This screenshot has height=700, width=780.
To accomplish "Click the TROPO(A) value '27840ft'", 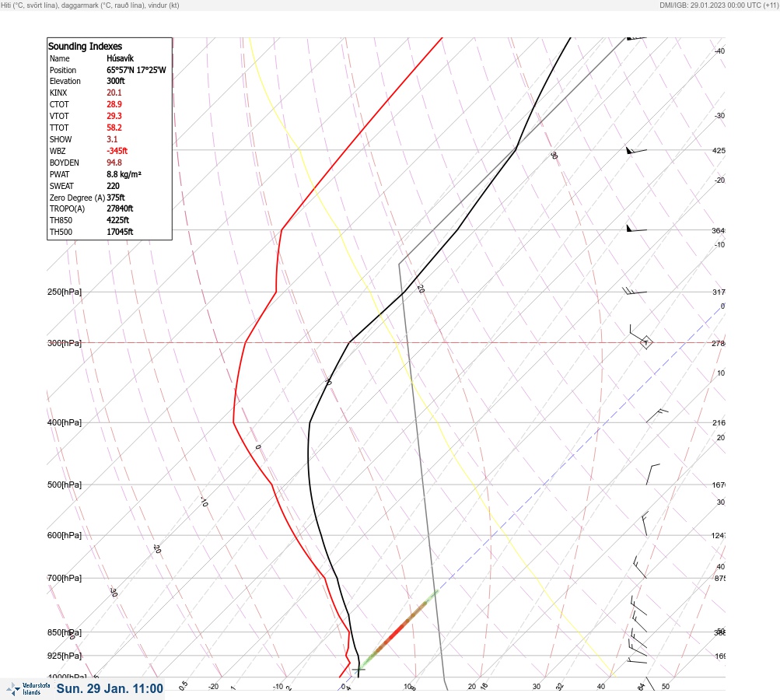I will coord(120,208).
